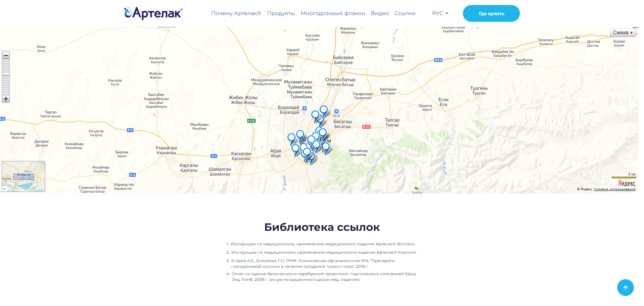This screenshot has height=306, width=644.
Task: Select the westernmost map pin toward Абай
Action: point(291,138)
